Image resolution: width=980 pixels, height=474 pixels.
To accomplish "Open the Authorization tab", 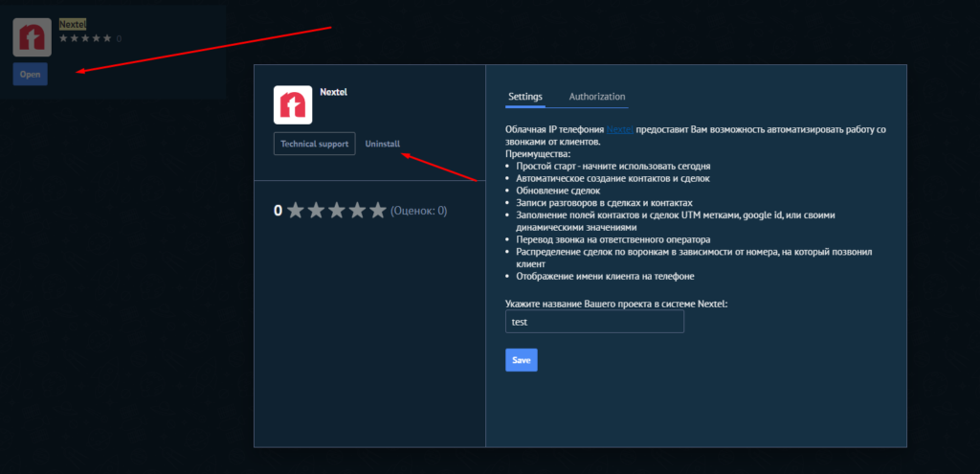I will click(x=596, y=97).
